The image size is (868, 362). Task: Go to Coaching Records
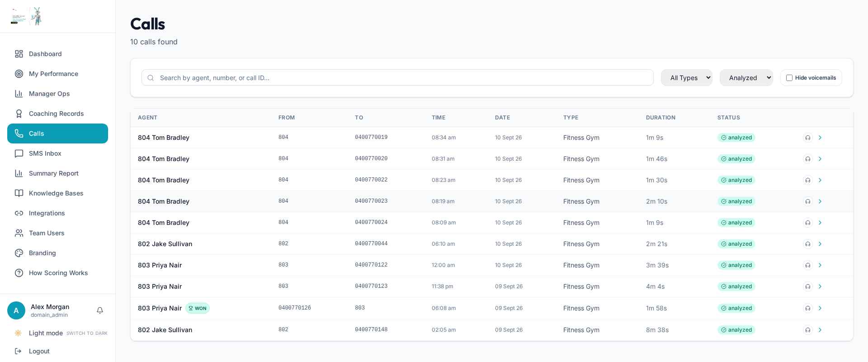[x=57, y=114]
